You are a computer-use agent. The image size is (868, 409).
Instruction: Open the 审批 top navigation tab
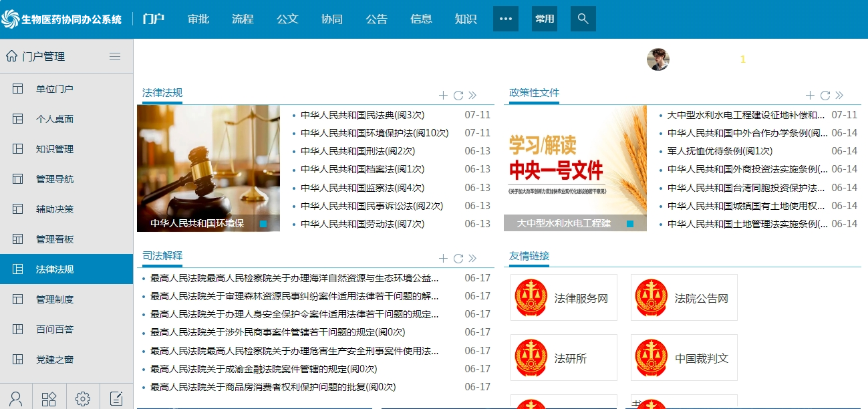coord(198,19)
